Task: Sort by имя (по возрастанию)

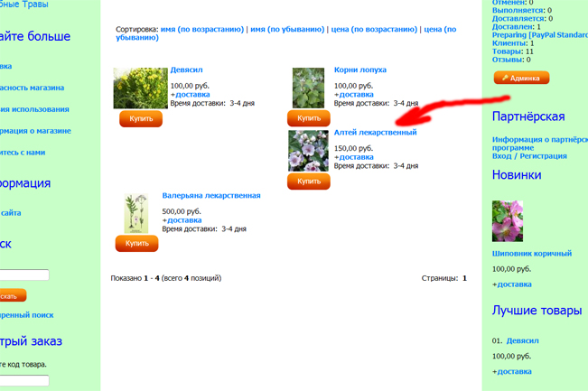Action: 202,29
